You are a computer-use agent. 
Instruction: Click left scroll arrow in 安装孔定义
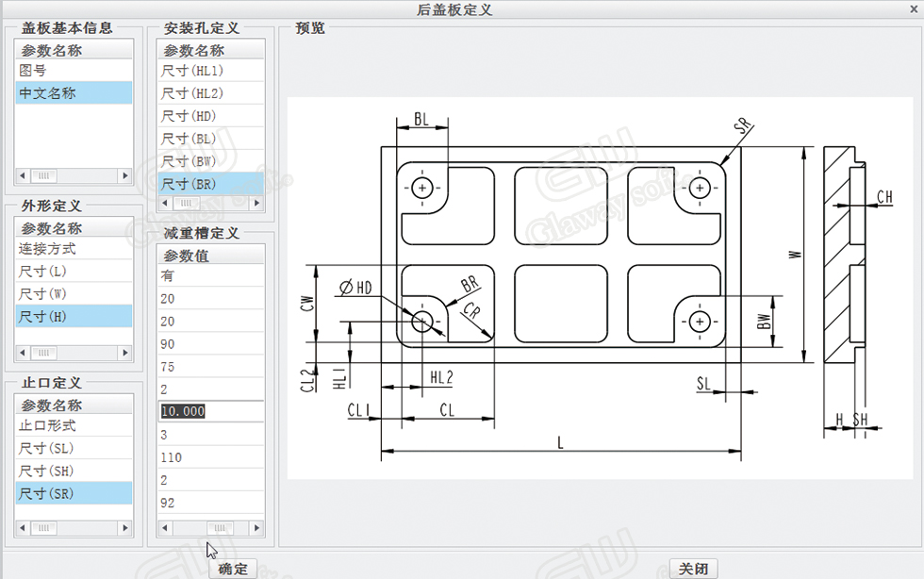pyautogui.click(x=165, y=203)
